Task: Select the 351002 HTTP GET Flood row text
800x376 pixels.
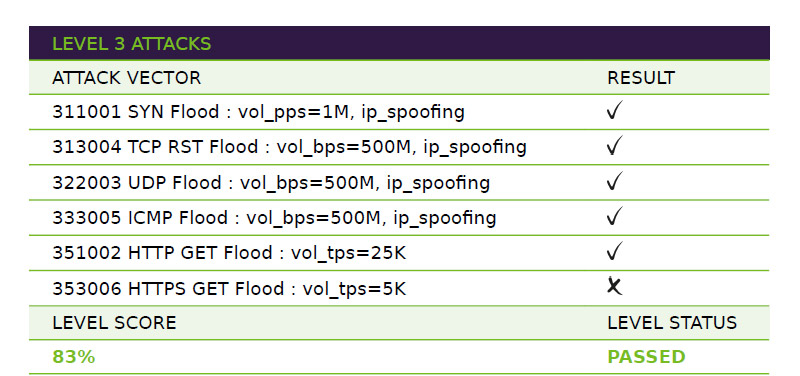Action: 229,254
